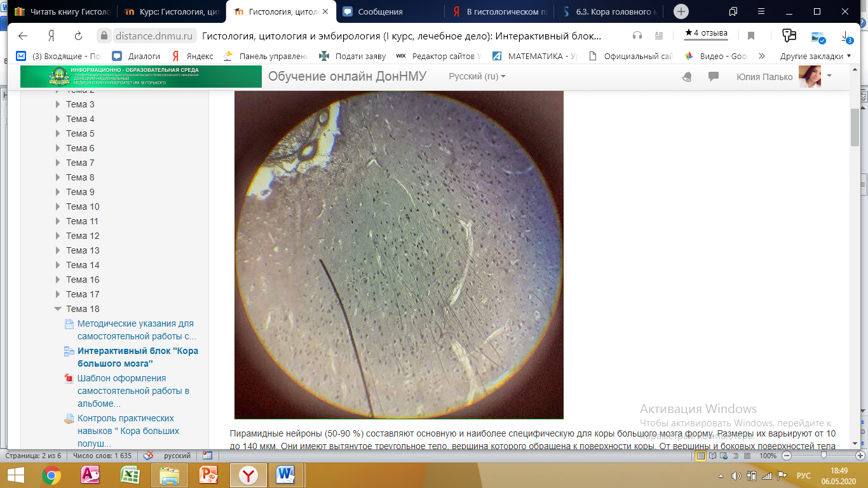868x488 pixels.
Task: Open the Видео - Google bookmark
Action: click(x=716, y=56)
